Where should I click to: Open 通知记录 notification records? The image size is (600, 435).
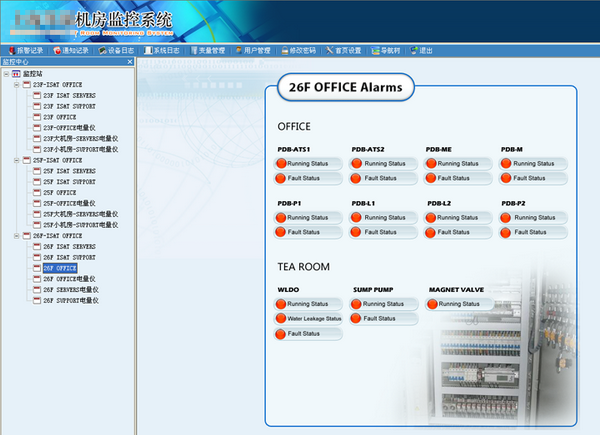[73, 50]
